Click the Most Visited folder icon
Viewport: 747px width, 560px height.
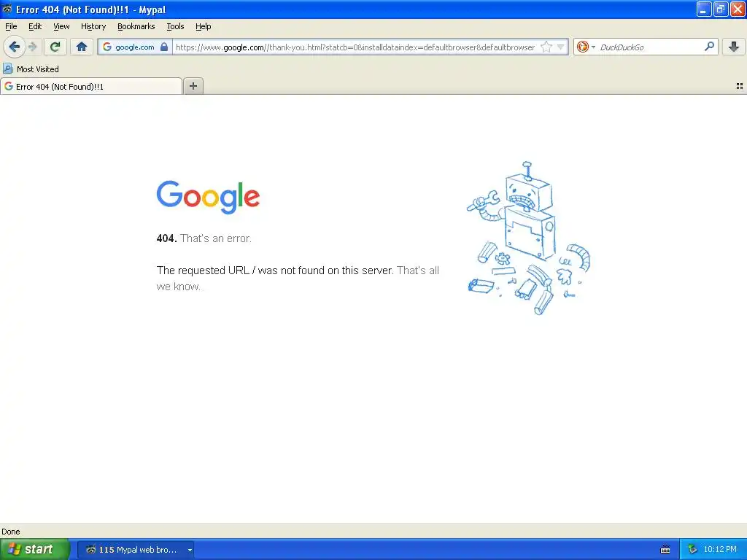[x=7, y=69]
